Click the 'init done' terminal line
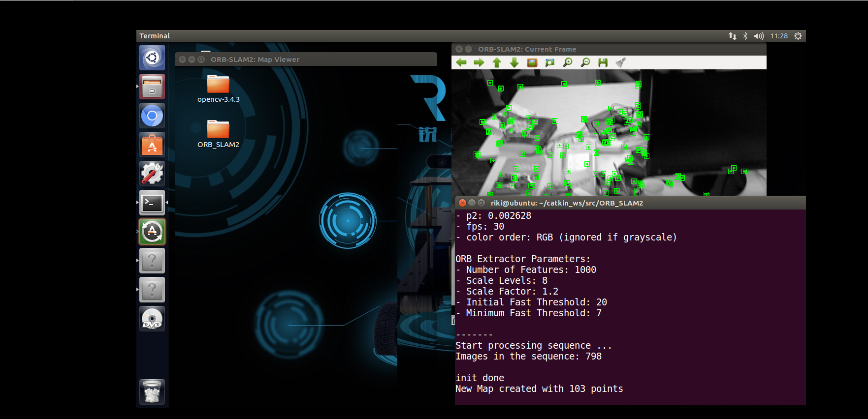This screenshot has height=419, width=868. (x=480, y=378)
